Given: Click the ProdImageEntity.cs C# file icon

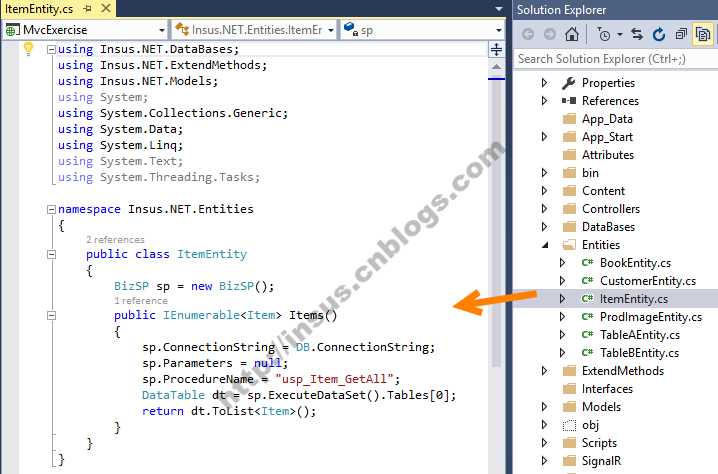Looking at the screenshot, I should 587,317.
